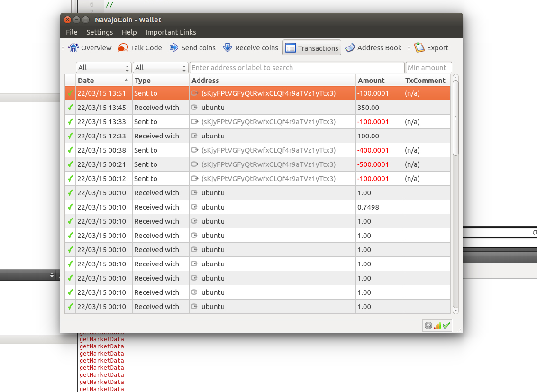Select the -400.0001 amount cell

(x=380, y=150)
